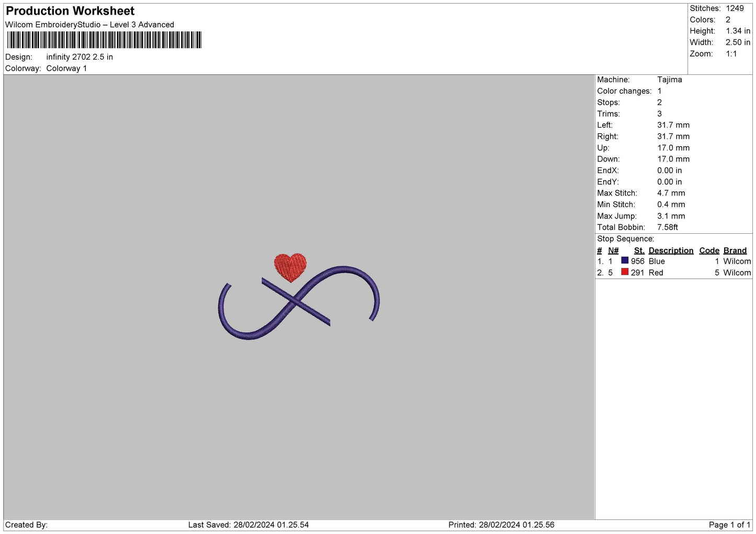The width and height of the screenshot is (756, 534).
Task: Click 'Wilcom' brand in the Red row
Action: click(737, 273)
